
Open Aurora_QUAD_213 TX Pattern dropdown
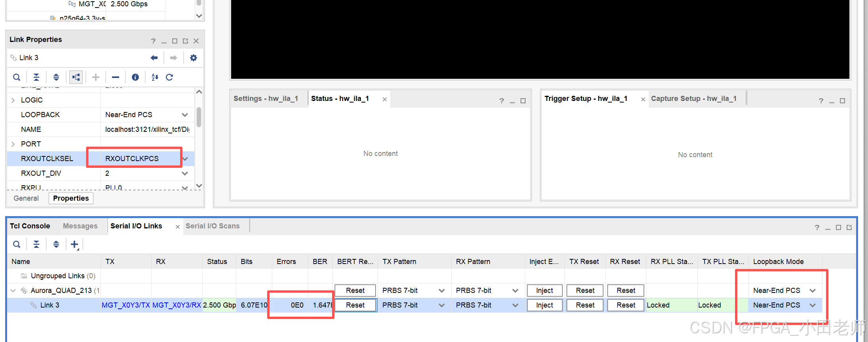coord(442,291)
